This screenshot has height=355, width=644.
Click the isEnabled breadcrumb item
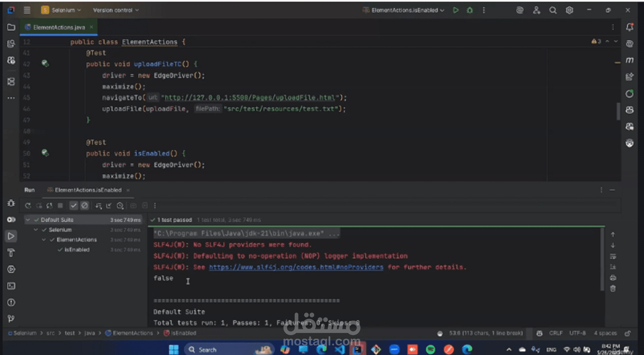pos(180,333)
